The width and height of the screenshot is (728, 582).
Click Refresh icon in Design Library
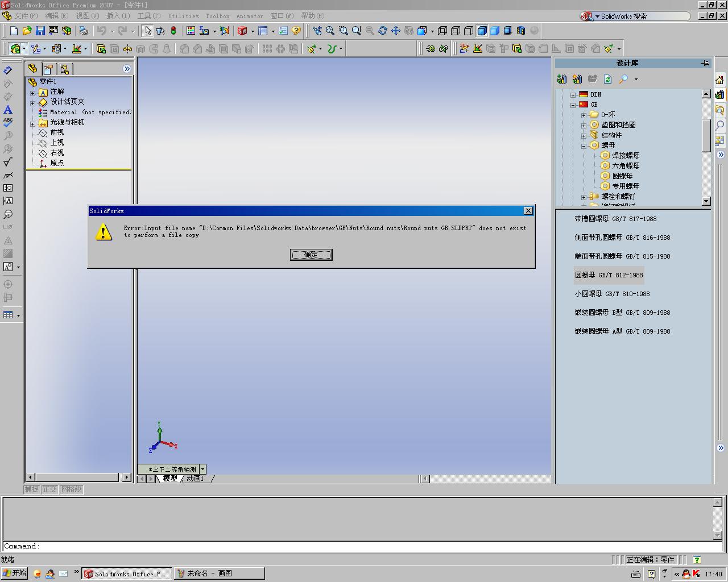coord(608,79)
